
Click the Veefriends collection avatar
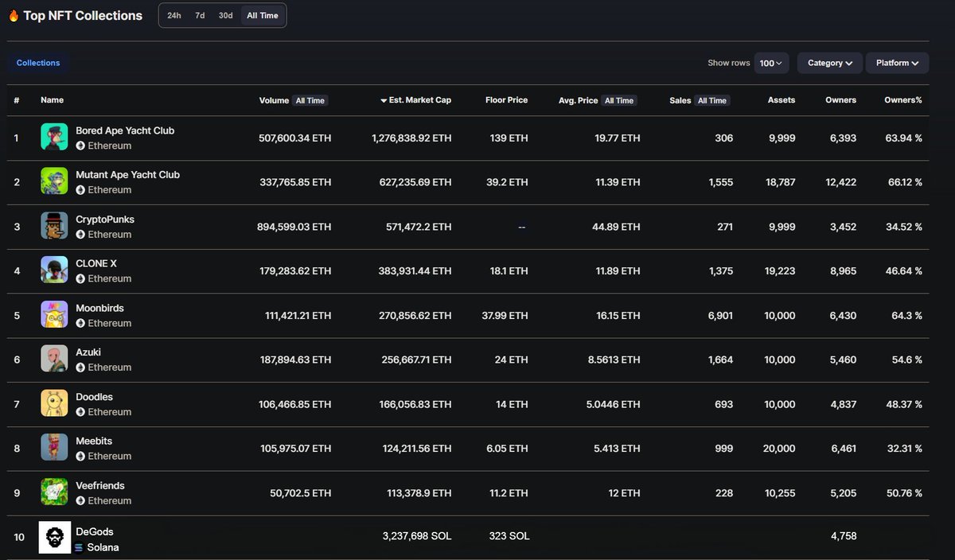54,492
